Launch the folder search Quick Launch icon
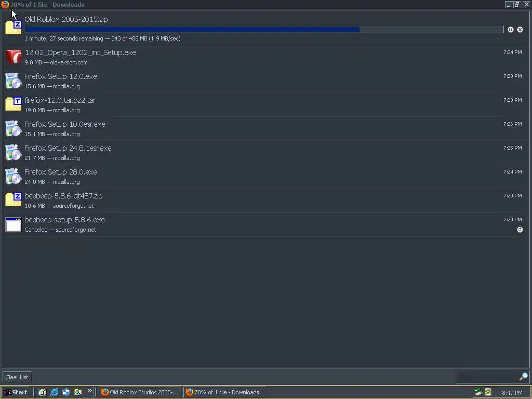 pyautogui.click(x=78, y=392)
